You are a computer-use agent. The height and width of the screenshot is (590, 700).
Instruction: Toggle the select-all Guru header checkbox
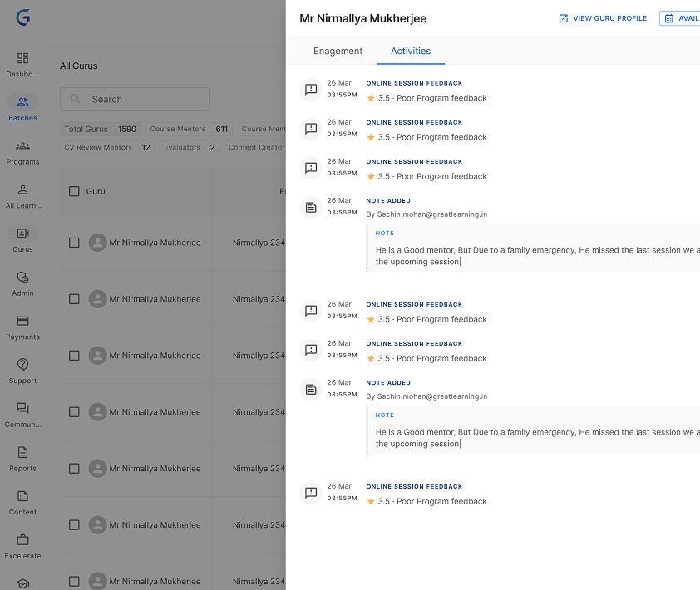click(74, 191)
